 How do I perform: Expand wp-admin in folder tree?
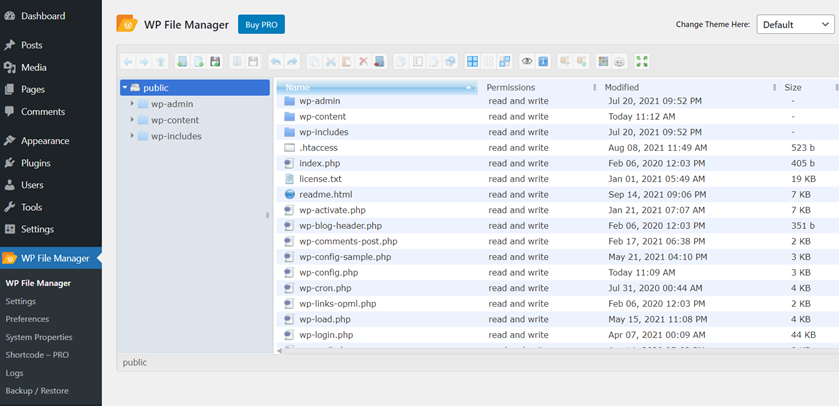pos(132,104)
